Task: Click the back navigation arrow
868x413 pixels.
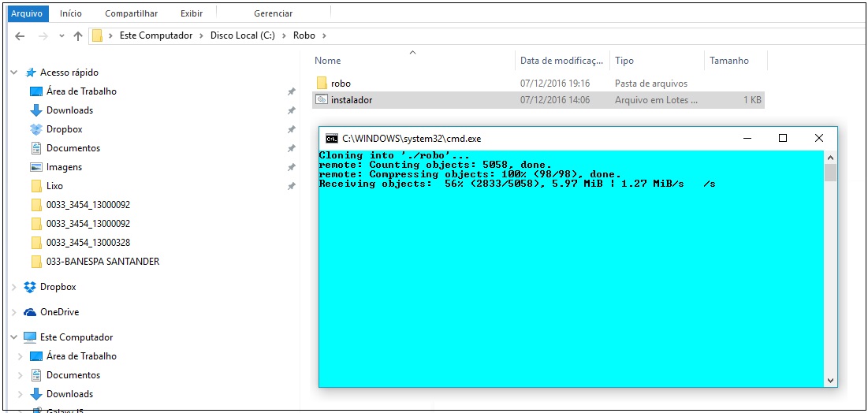Action: 20,35
